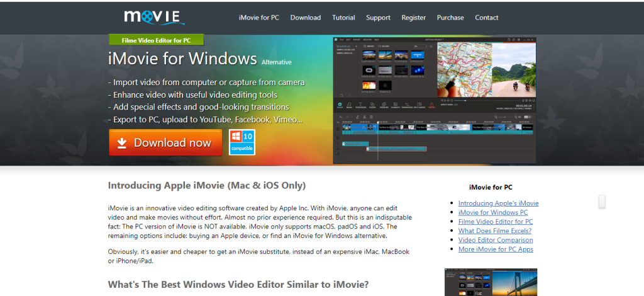
Task: Click the bullet Add special effects and good-looking transitions
Action: [199, 107]
